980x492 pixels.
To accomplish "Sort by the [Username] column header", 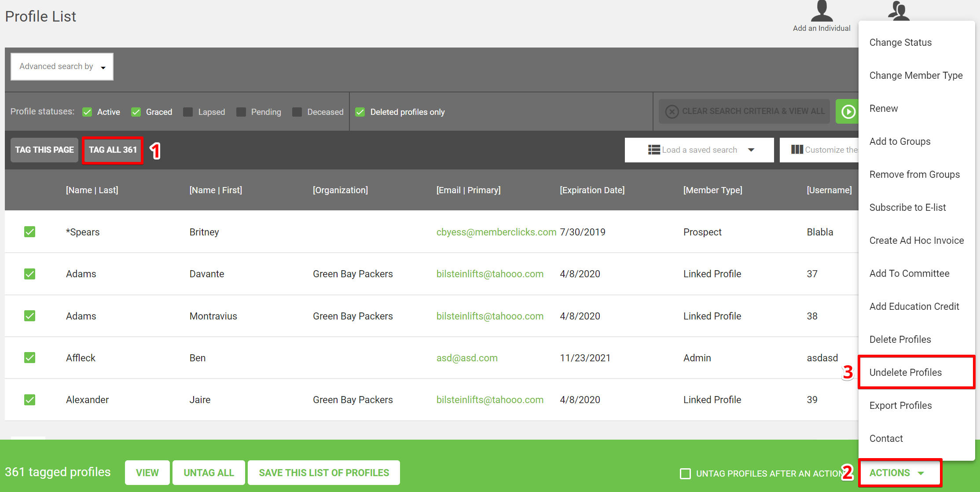I will (x=829, y=190).
